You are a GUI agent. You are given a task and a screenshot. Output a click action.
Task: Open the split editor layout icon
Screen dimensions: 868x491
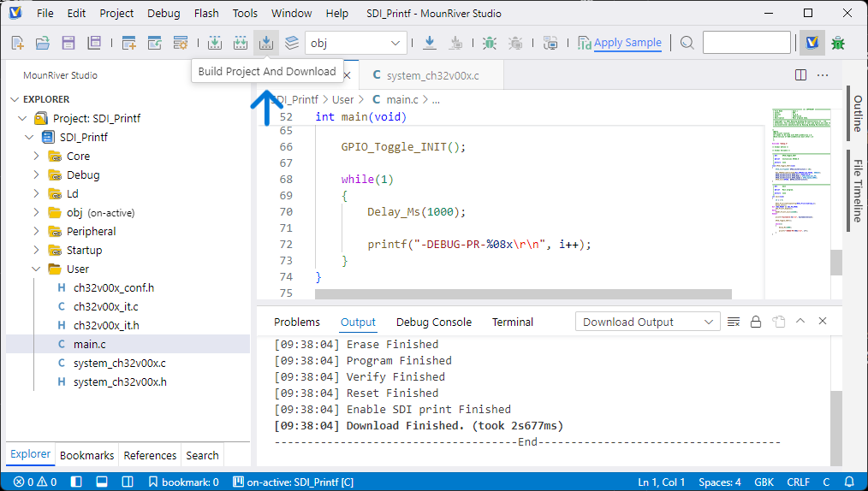pos(800,75)
